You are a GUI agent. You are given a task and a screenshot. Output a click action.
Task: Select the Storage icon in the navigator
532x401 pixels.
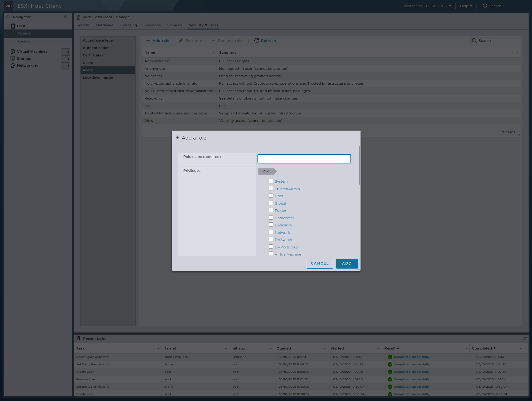pyautogui.click(x=13, y=58)
